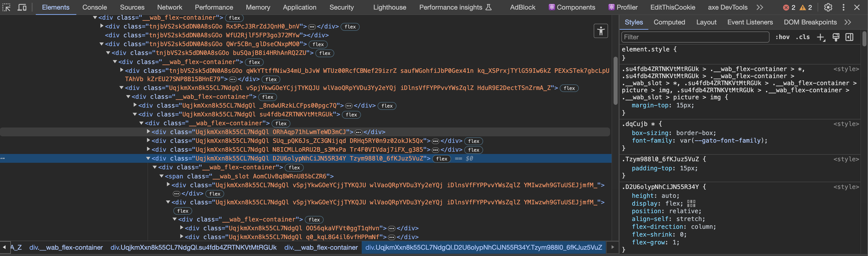Image resolution: width=868 pixels, height=256 pixels.
Task: Toggle the computed styles sidebar icon
Action: [x=849, y=37]
